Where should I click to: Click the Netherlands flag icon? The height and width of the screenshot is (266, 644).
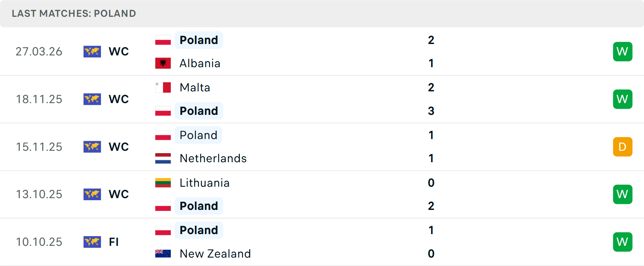(x=163, y=158)
